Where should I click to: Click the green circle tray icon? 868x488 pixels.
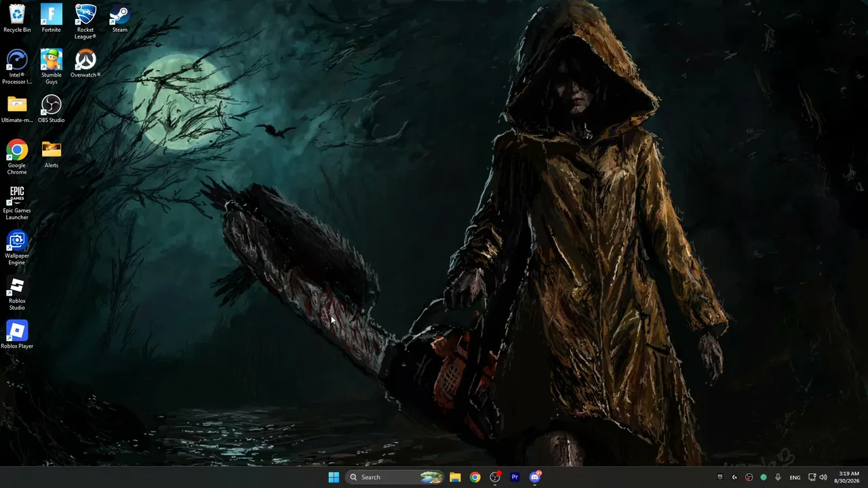click(764, 477)
